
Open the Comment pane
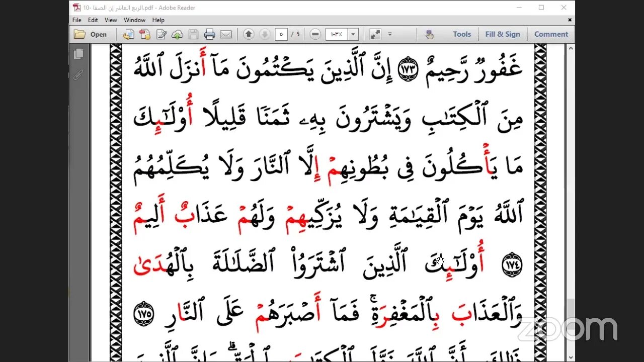point(551,34)
